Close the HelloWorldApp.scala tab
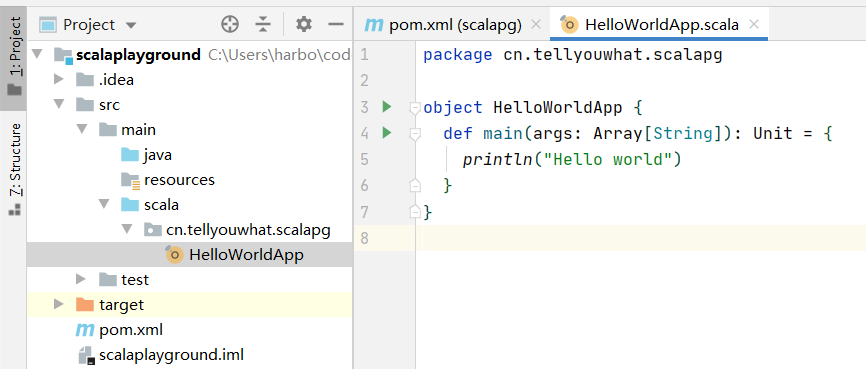The image size is (866, 369). pos(754,25)
